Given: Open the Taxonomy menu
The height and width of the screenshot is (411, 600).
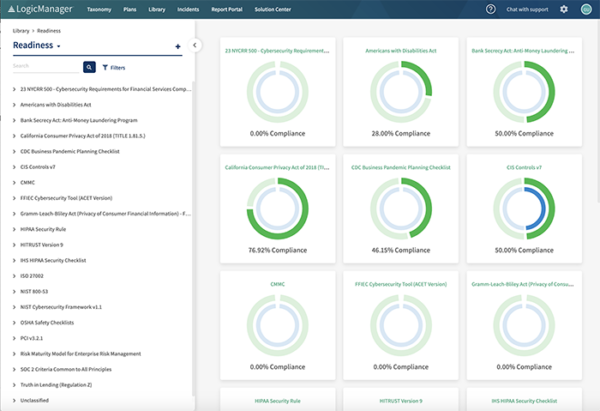Looking at the screenshot, I should coord(99,9).
